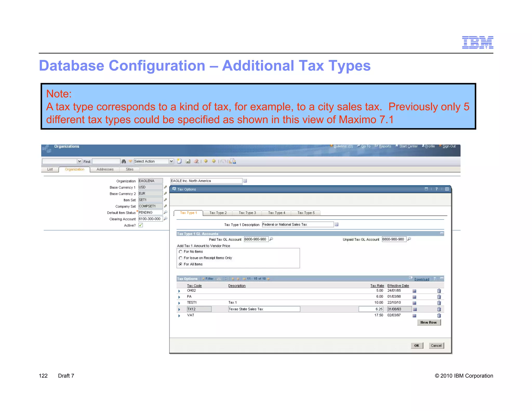Select the For No Items radio button

181,251
